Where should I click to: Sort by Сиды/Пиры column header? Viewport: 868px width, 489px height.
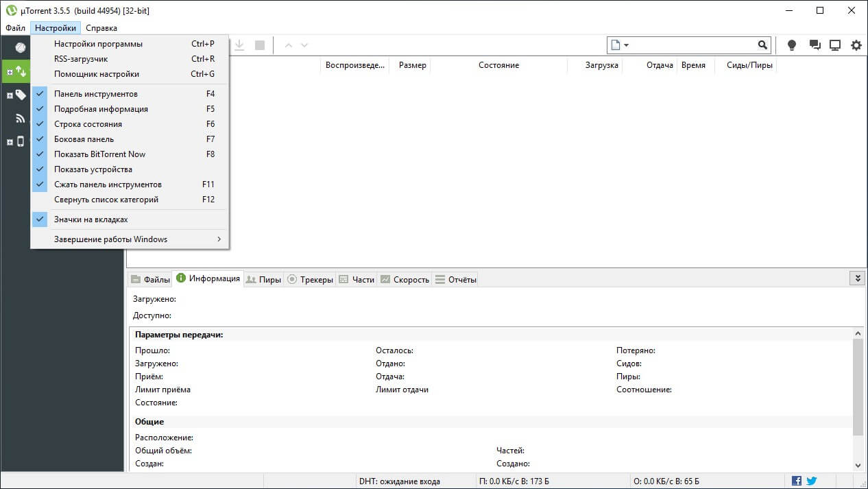tap(745, 65)
